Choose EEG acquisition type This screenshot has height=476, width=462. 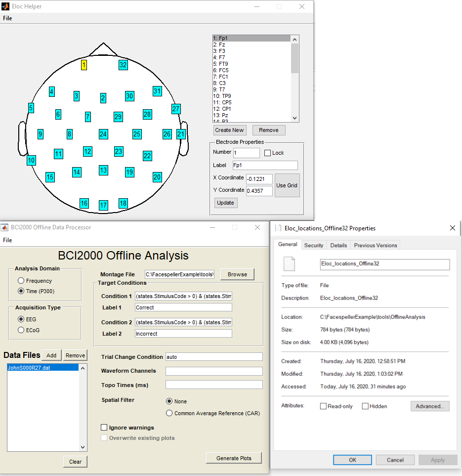[21, 319]
